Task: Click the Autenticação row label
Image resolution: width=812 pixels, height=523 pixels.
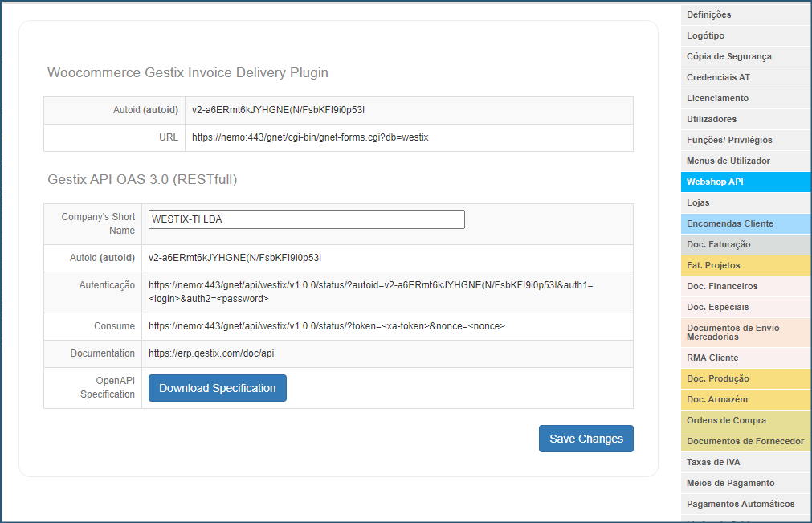Action: pyautogui.click(x=107, y=285)
